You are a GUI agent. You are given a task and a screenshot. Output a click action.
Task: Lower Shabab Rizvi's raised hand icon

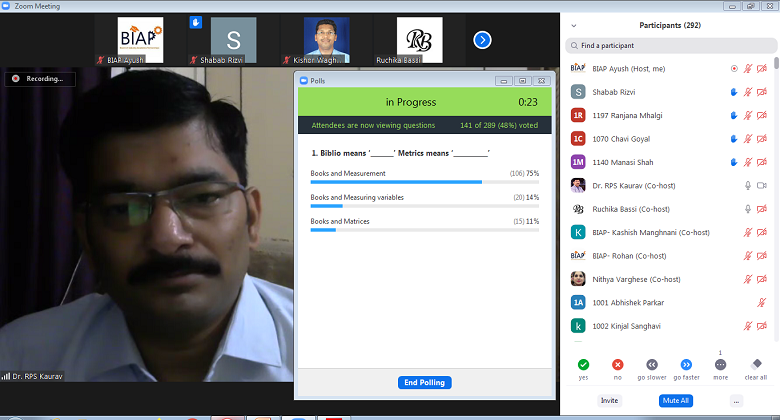pyautogui.click(x=733, y=92)
